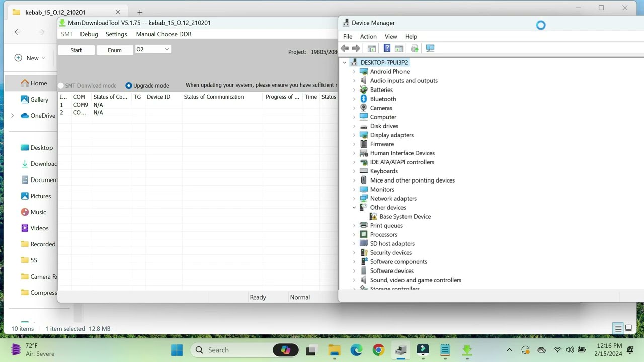644x362 pixels.
Task: Select the Keyboards category icon
Action: [x=364, y=171]
